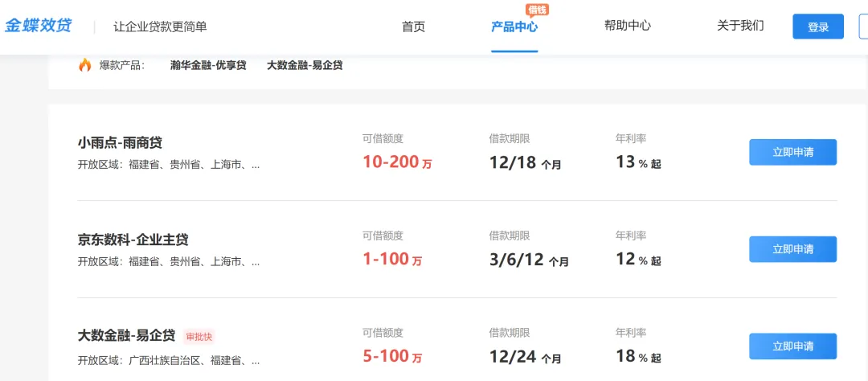Image resolution: width=868 pixels, height=381 pixels.
Task: Click the flame icon beside 爆款产品
Action: [84, 65]
